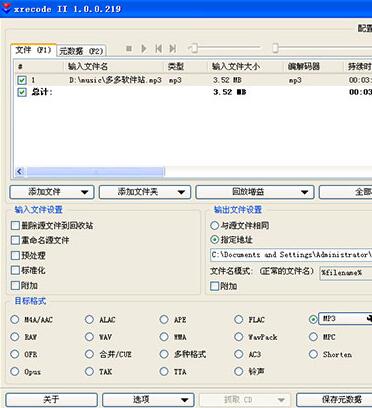Select 铃声 target option
The image size is (372, 408).
tap(239, 371)
